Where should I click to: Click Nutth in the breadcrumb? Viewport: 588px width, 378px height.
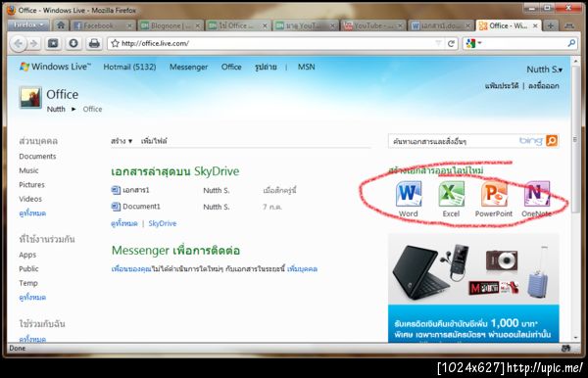point(56,109)
